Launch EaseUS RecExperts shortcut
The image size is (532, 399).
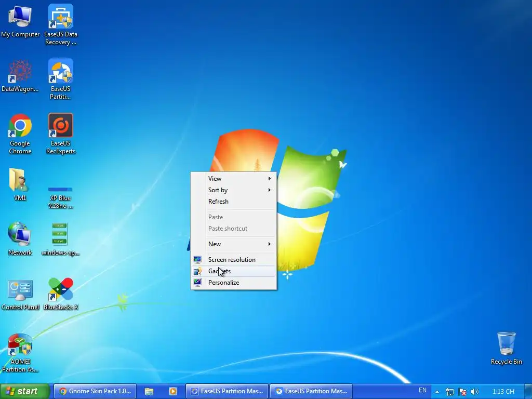(61, 134)
